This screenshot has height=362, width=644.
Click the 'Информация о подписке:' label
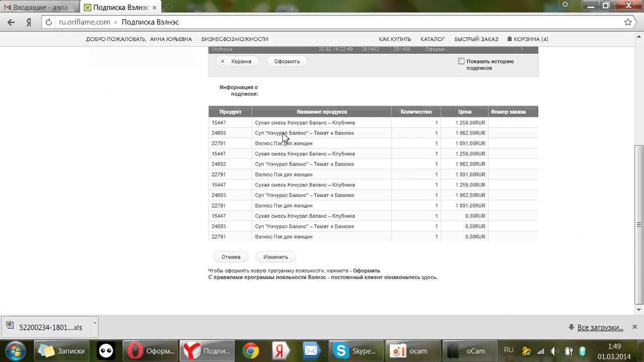(x=239, y=90)
